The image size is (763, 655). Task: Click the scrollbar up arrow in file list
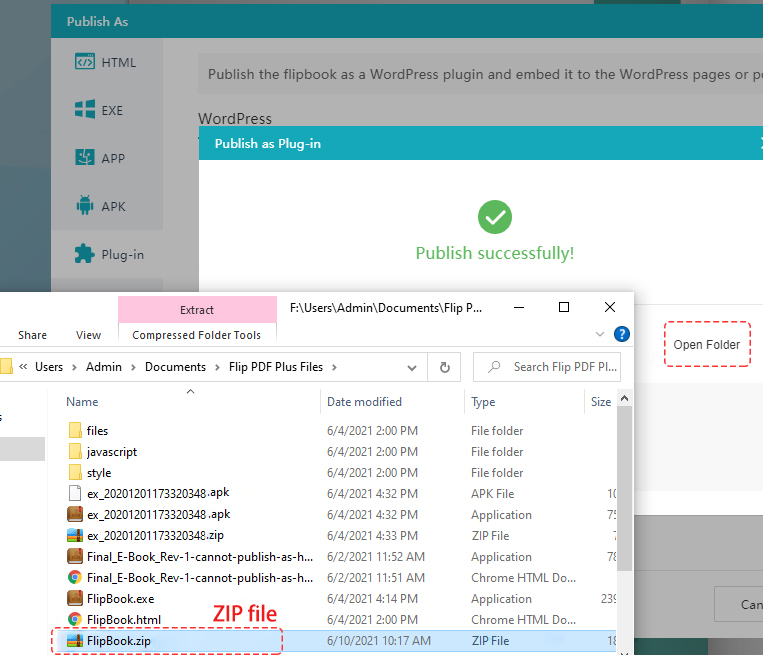coord(624,399)
